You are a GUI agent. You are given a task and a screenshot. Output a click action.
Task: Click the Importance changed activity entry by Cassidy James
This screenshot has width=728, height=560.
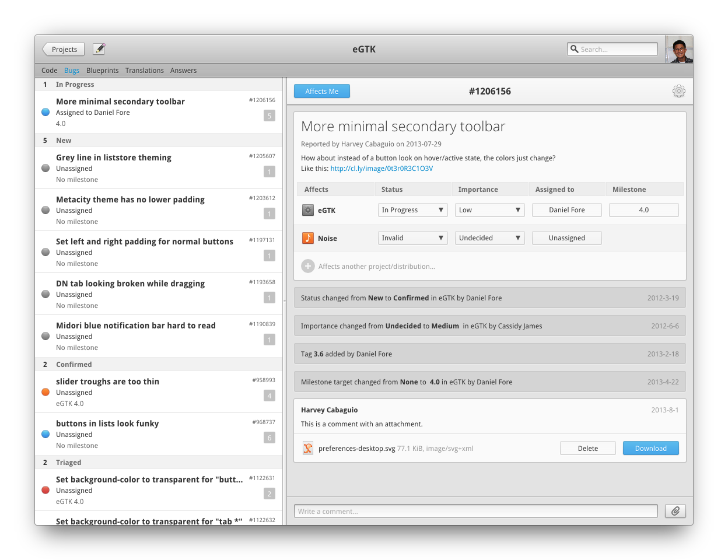(490, 326)
